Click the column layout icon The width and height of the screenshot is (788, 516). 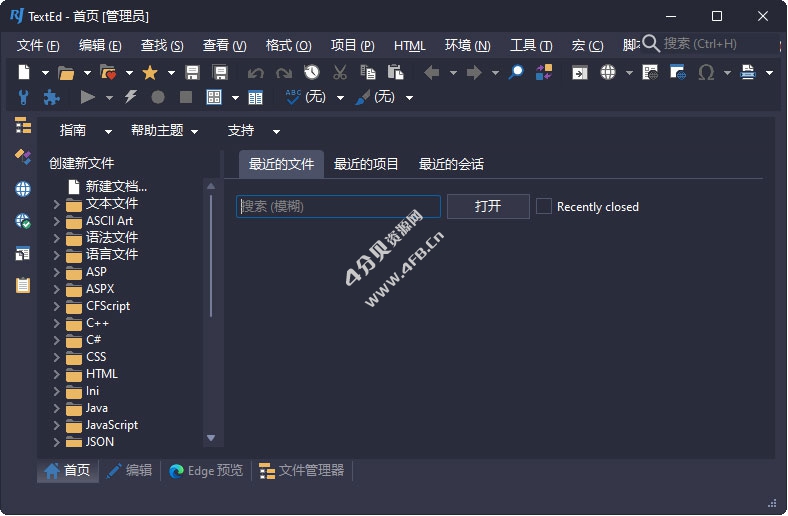(255, 97)
